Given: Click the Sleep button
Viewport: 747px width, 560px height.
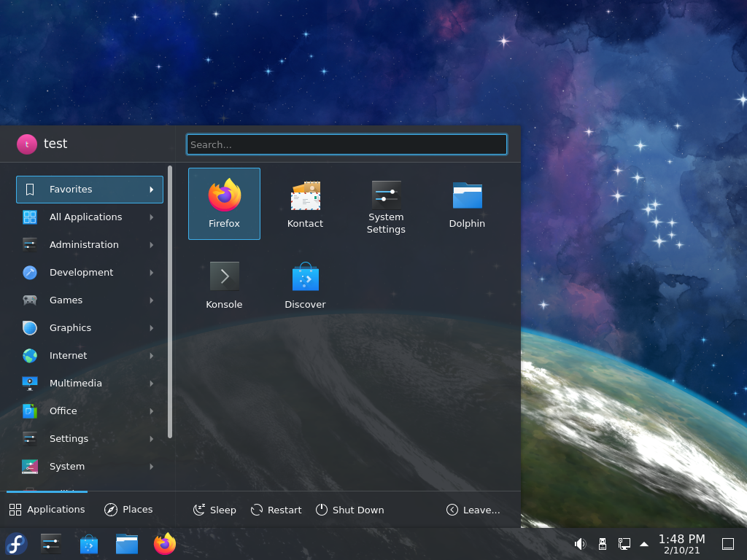Looking at the screenshot, I should tap(214, 510).
